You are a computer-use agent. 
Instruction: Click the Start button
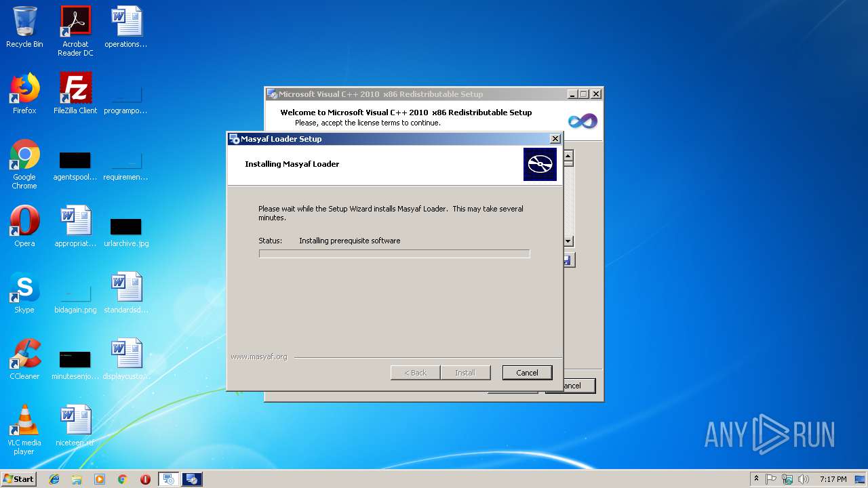19,479
